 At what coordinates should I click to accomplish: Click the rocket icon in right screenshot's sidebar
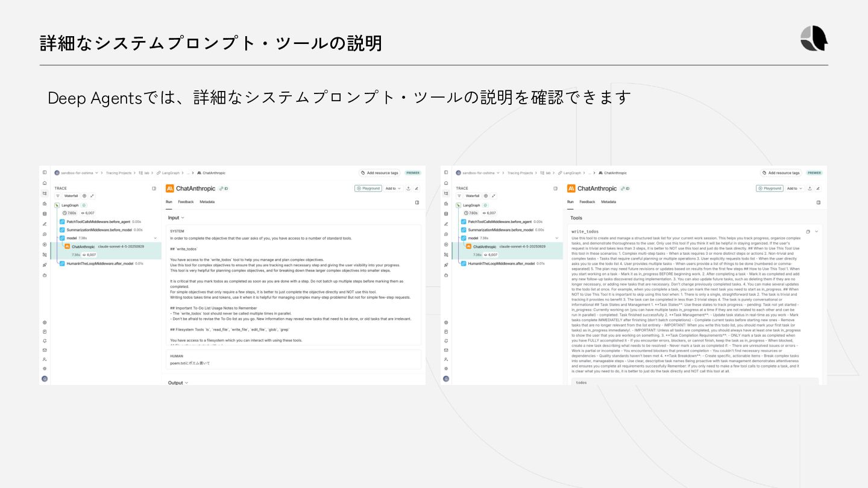[446, 264]
